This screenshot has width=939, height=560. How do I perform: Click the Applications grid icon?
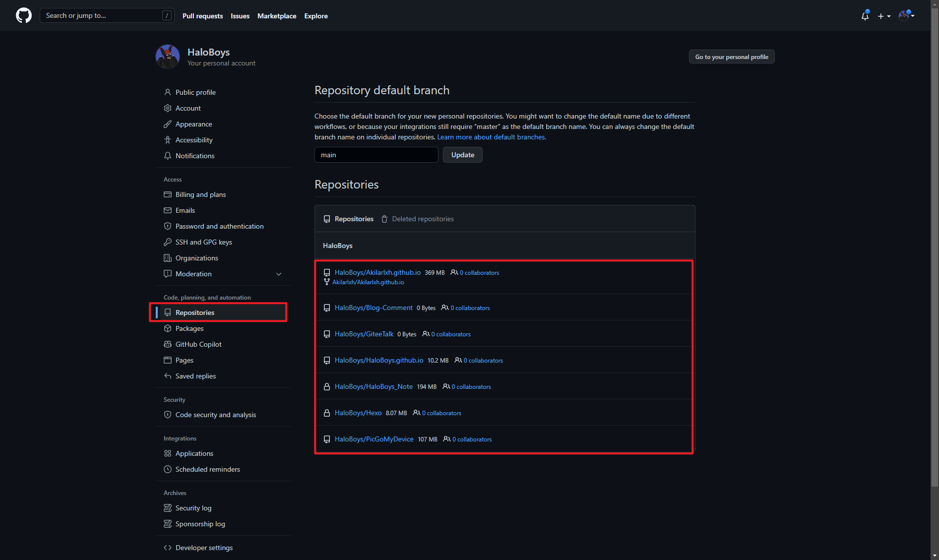[168, 453]
